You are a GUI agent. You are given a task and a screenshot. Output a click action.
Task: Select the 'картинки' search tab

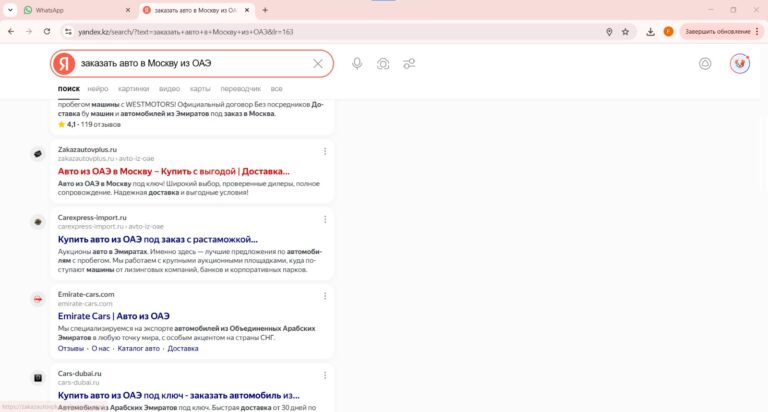pyautogui.click(x=132, y=89)
